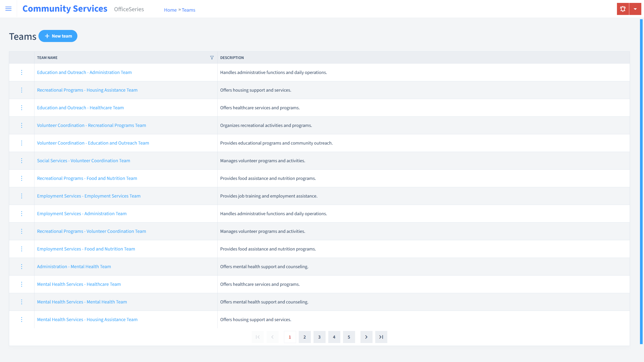
Task: Click the three-dot menu for Mental Health Services Healthcare Team
Action: [x=21, y=284]
